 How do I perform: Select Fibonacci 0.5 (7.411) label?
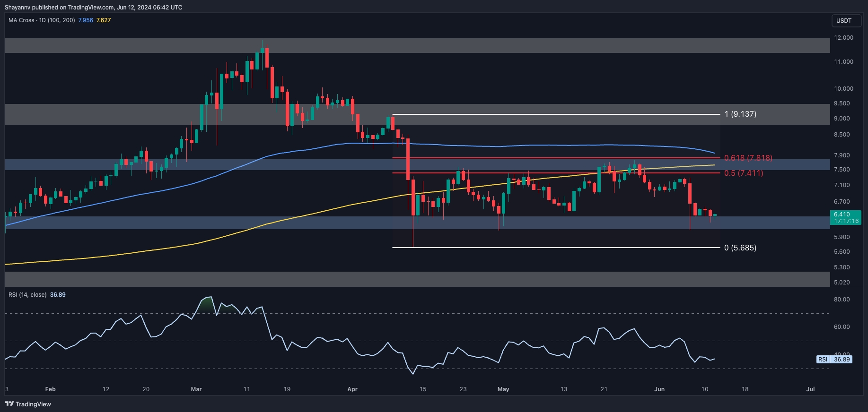tap(744, 173)
